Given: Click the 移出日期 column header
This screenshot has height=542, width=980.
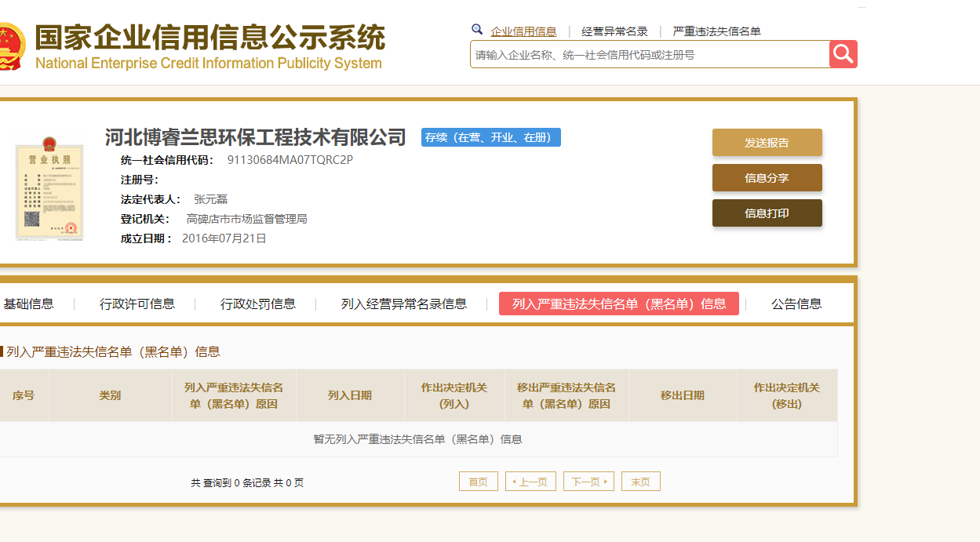Looking at the screenshot, I should point(683,395).
